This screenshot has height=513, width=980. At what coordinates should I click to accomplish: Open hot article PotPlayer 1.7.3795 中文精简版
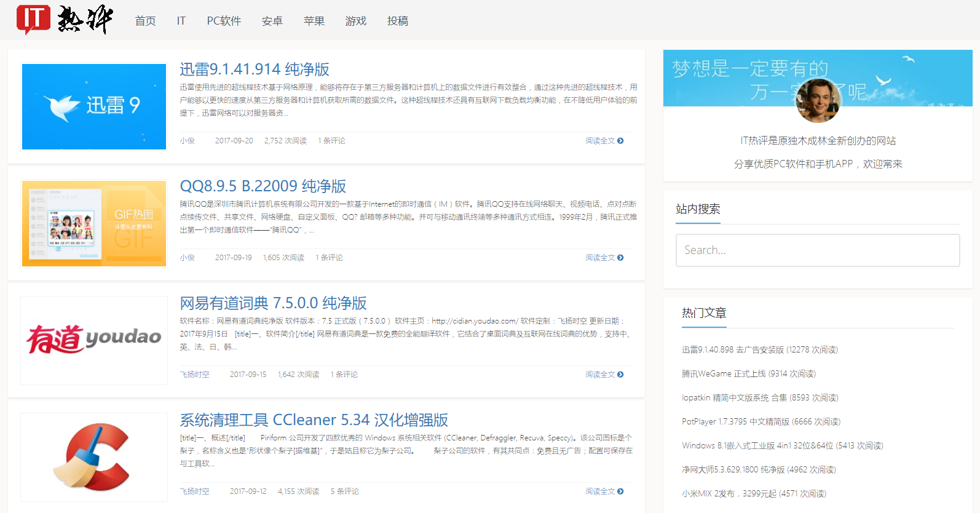click(761, 421)
